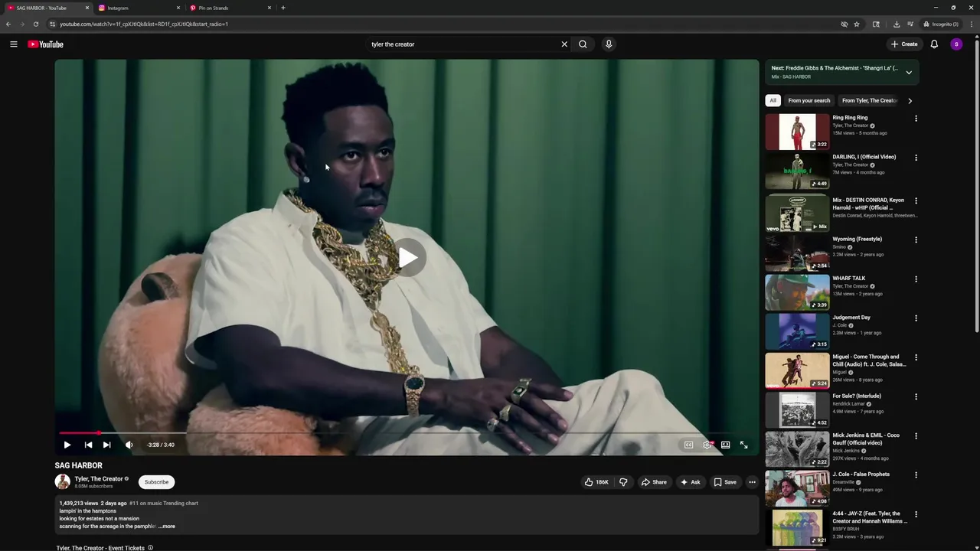Open the notifications bell
Viewport: 980px width, 551px height.
tap(934, 44)
